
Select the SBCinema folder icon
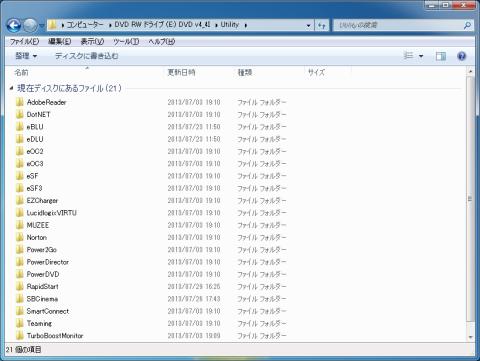[20, 299]
